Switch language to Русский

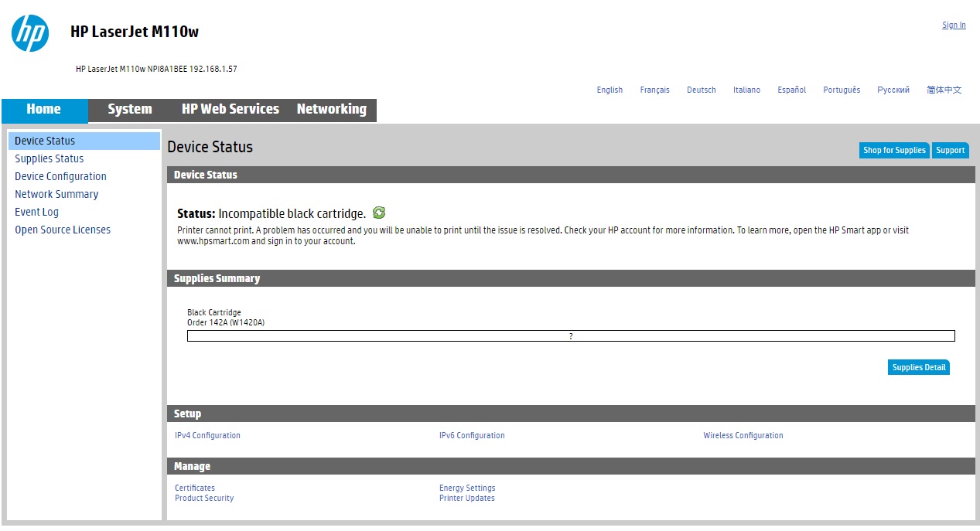pyautogui.click(x=893, y=90)
